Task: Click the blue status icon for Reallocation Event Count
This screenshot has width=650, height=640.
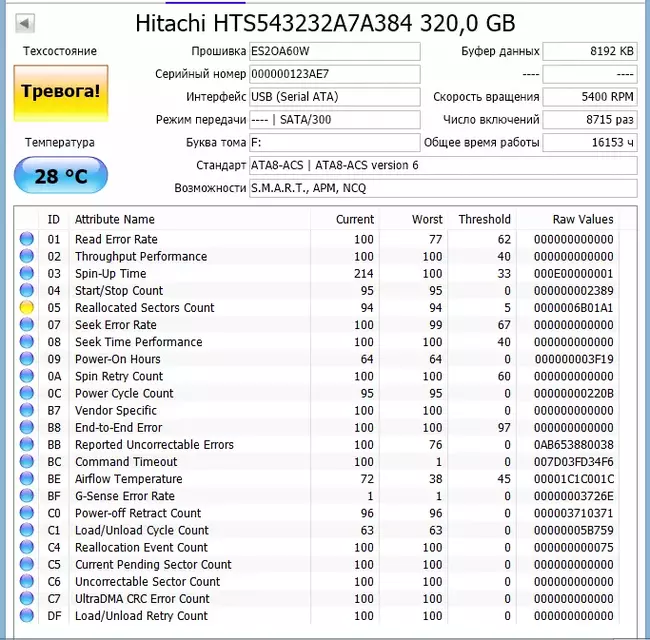Action: point(27,547)
